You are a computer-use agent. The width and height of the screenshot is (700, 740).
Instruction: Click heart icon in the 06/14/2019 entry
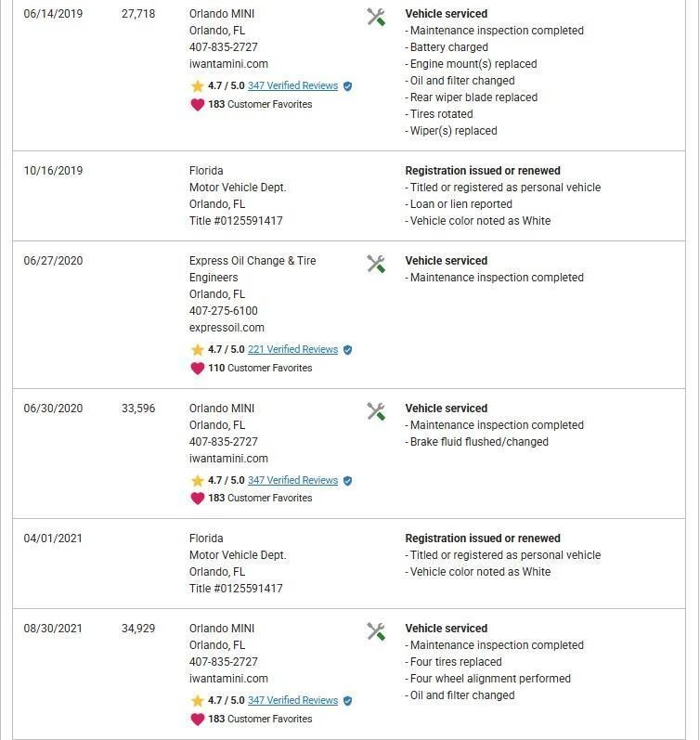(197, 104)
